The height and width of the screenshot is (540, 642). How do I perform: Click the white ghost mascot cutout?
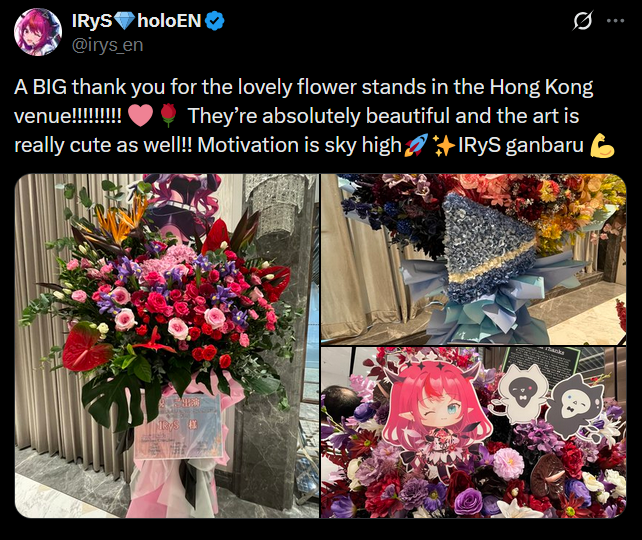click(521, 394)
